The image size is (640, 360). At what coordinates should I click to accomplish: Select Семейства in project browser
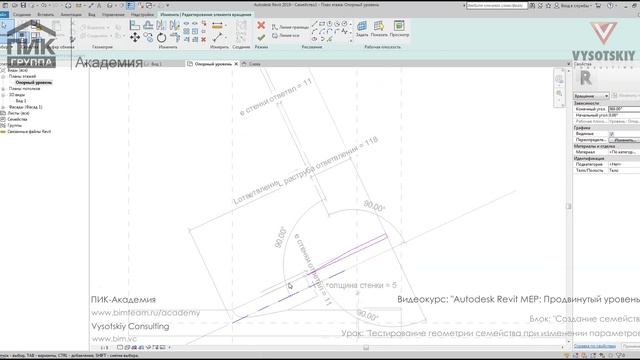tap(18, 119)
